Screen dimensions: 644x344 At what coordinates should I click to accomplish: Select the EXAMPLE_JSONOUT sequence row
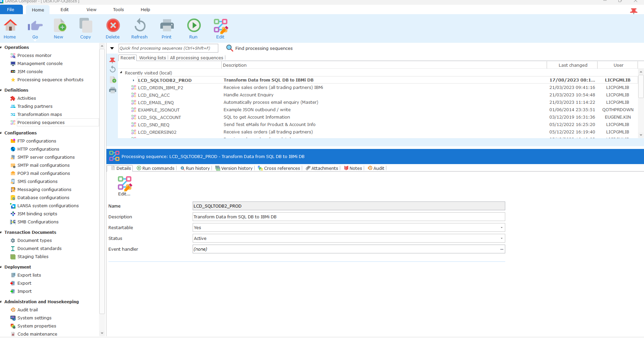(378, 110)
